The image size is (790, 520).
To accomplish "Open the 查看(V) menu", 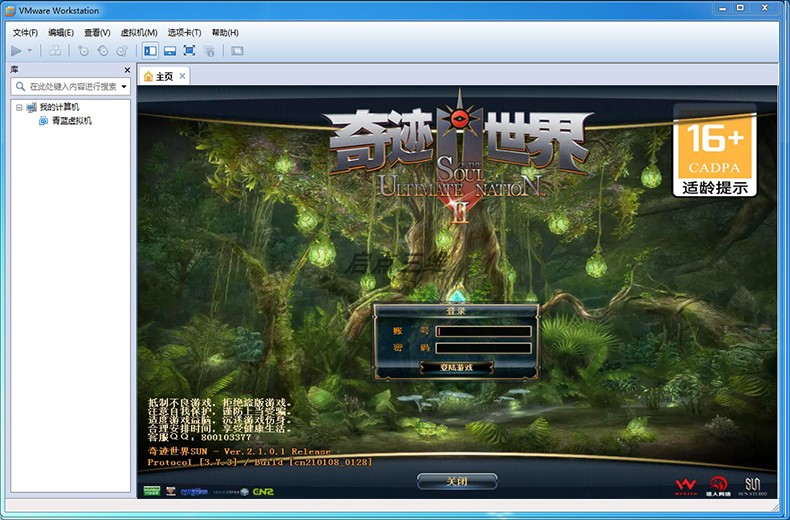I will [97, 33].
